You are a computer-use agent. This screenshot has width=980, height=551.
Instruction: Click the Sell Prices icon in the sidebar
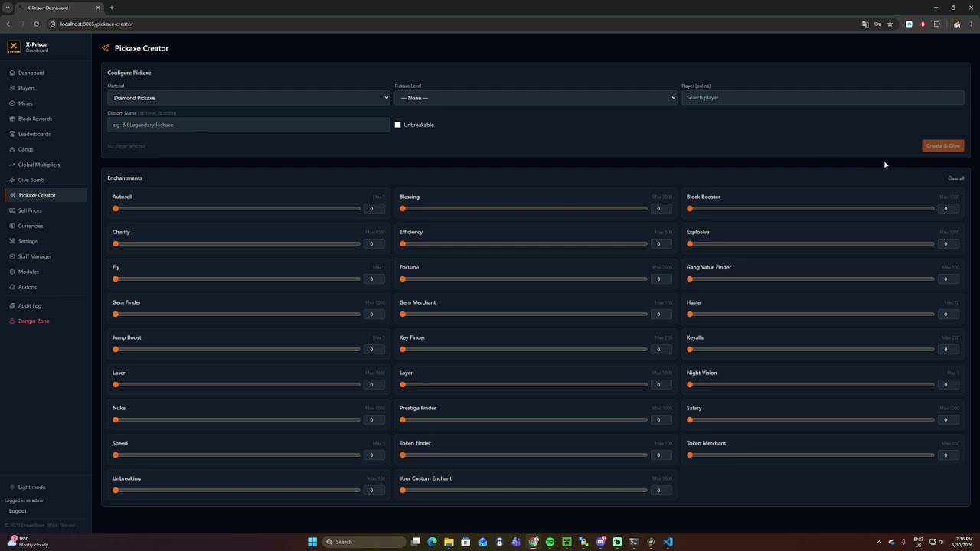12,210
